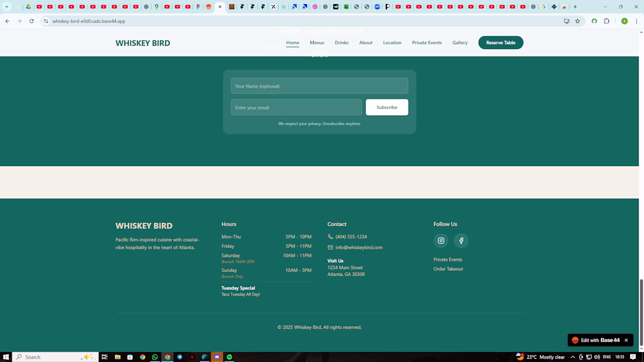Image resolution: width=644 pixels, height=362 pixels.
Task: Click the install app icon in address bar
Action: coord(566,21)
